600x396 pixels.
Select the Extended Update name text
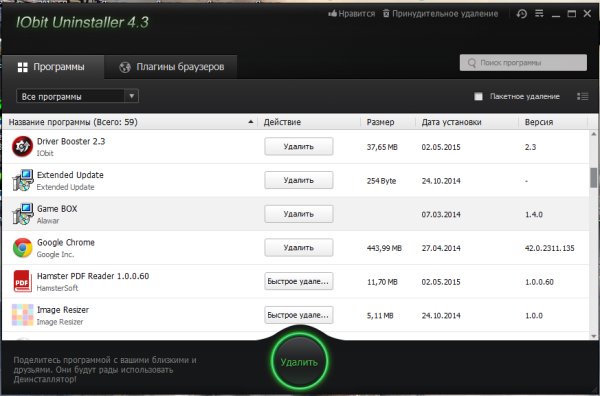(70, 175)
